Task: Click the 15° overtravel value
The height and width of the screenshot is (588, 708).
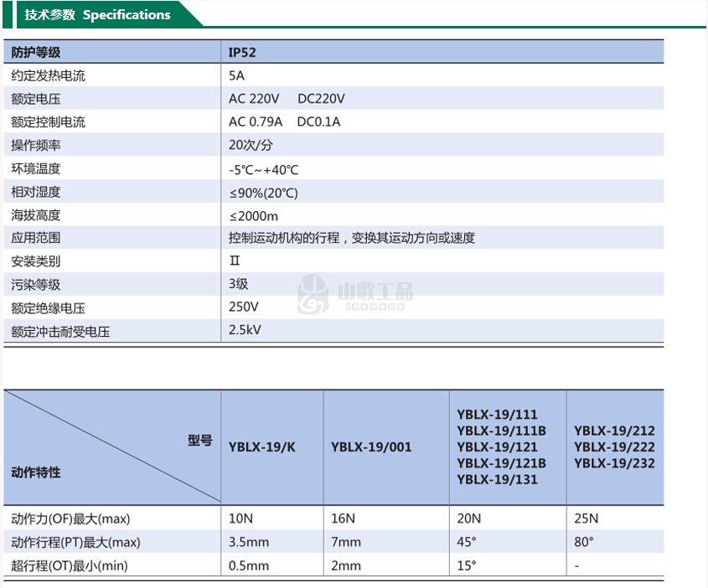Action: click(467, 565)
